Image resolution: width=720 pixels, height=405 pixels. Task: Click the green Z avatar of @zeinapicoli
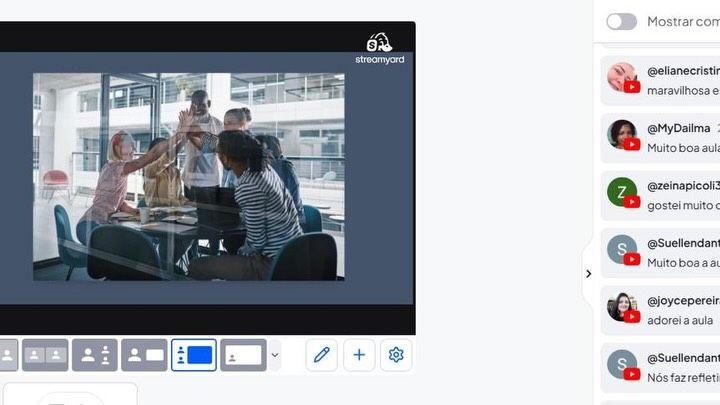pyautogui.click(x=622, y=192)
